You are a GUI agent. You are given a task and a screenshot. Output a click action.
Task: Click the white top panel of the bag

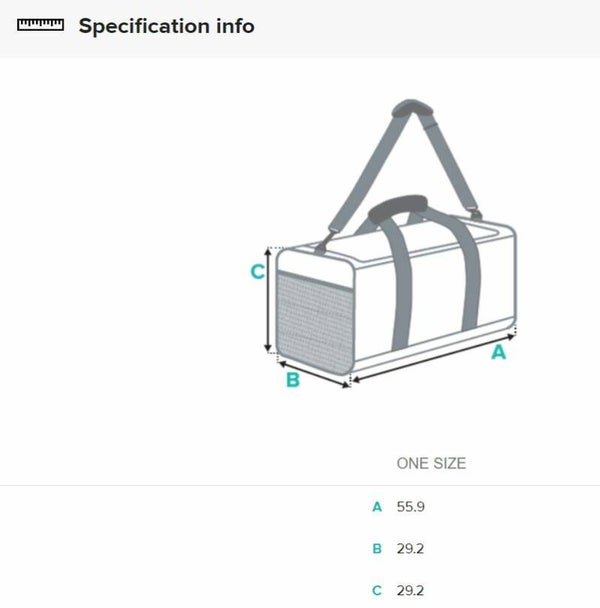click(x=440, y=235)
